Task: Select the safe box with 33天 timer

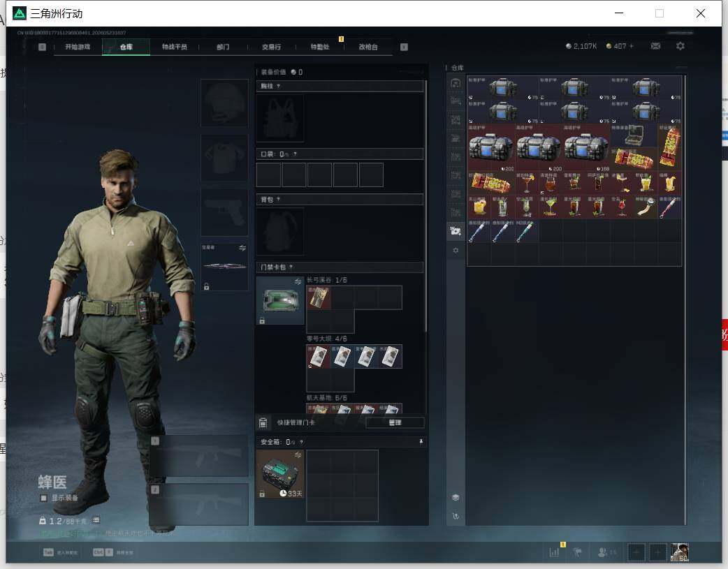Action: tap(280, 474)
